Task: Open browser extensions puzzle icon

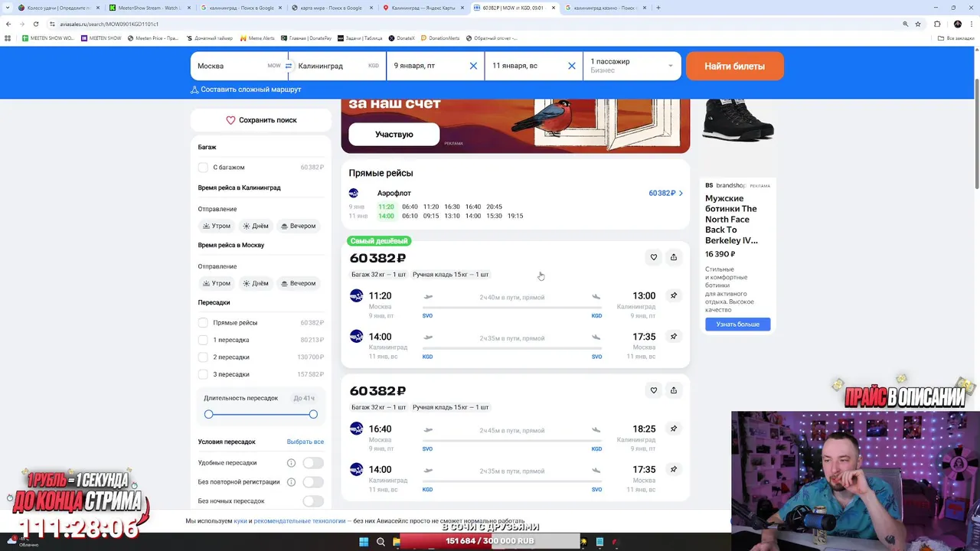Action: [x=937, y=24]
